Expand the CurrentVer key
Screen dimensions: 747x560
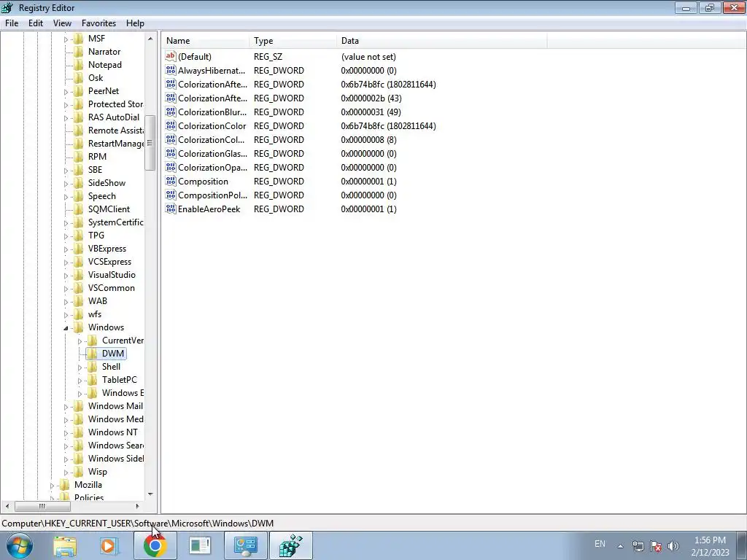point(80,341)
